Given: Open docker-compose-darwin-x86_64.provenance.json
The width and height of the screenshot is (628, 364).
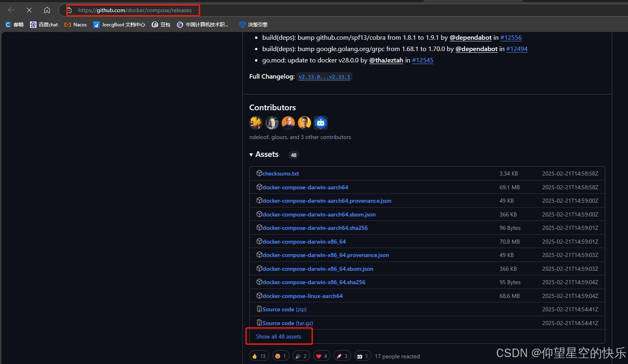Looking at the screenshot, I should 326,255.
